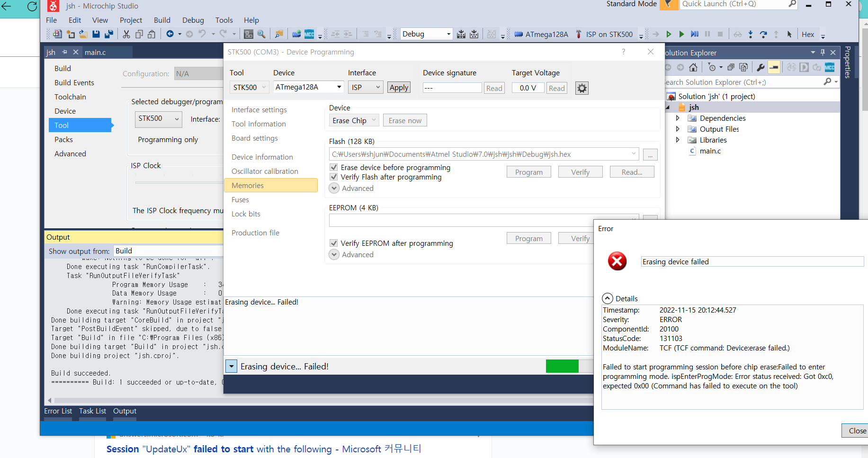Click the ISP Clock slider track

coord(179,182)
